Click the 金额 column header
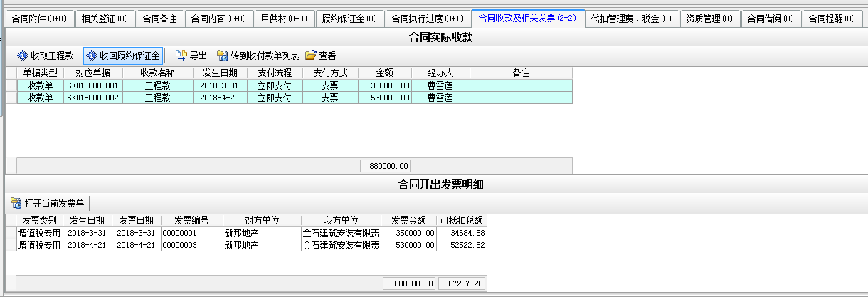Viewport: 868px width, 297px height. (x=384, y=73)
